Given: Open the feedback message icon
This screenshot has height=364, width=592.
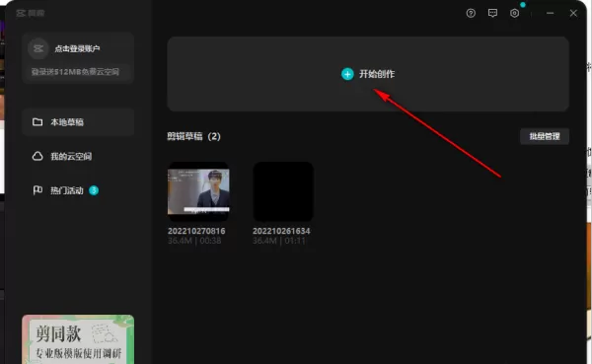Looking at the screenshot, I should (492, 13).
